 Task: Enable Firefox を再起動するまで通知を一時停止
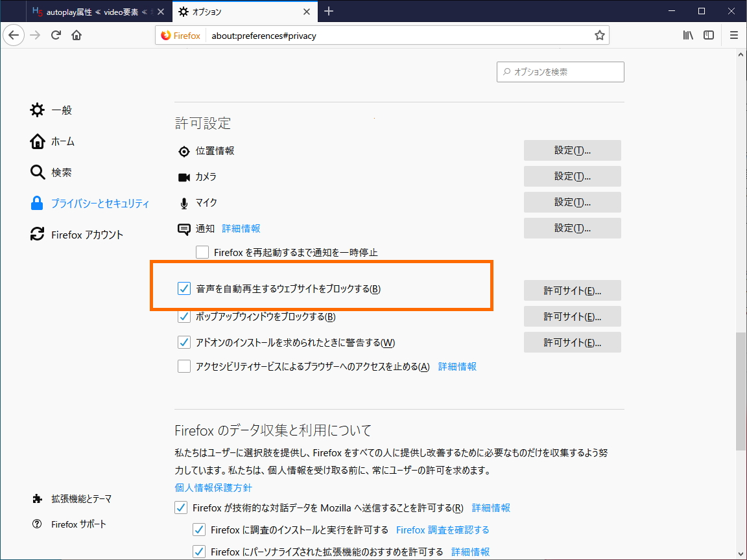click(202, 251)
